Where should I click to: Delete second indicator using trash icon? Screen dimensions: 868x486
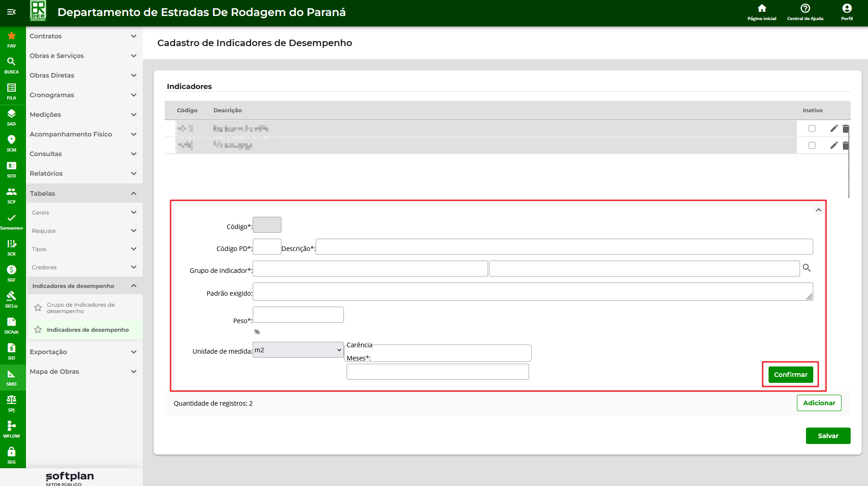point(846,146)
